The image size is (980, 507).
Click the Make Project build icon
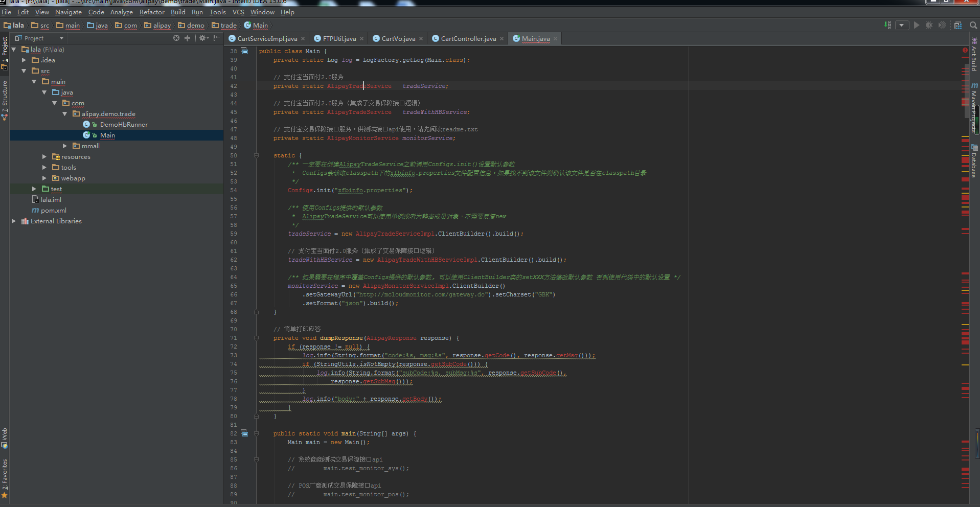(888, 25)
